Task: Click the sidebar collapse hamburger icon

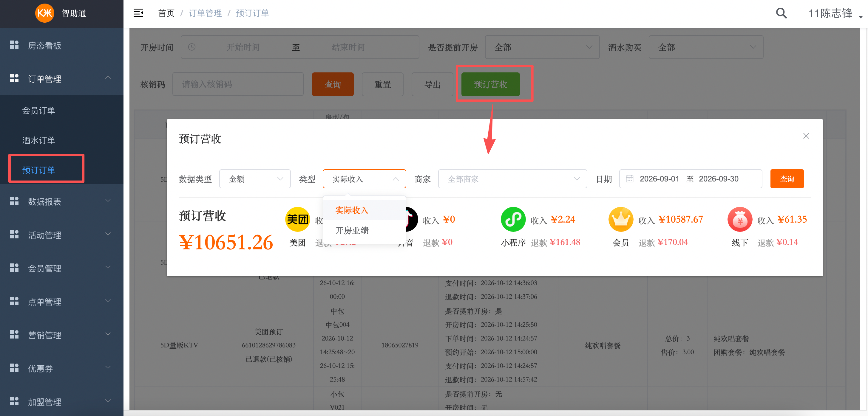Action: coord(138,13)
